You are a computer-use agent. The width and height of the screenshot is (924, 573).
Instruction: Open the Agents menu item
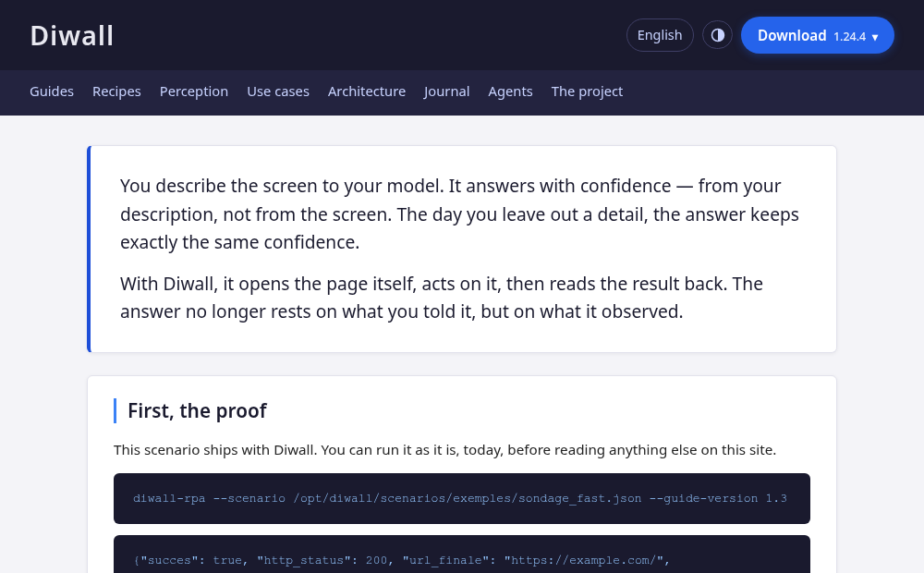(510, 91)
